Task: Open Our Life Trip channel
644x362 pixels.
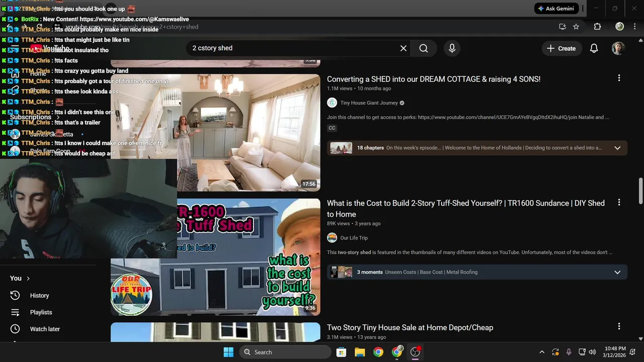Action: (x=354, y=238)
